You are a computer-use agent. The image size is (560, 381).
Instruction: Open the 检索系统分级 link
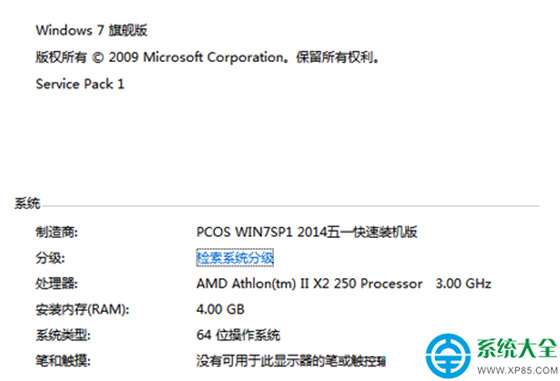coord(235,257)
